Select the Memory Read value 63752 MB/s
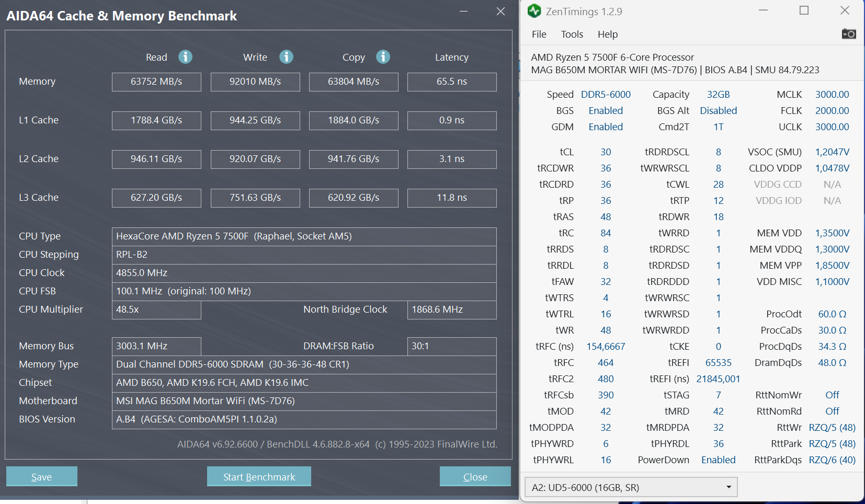 (156, 82)
